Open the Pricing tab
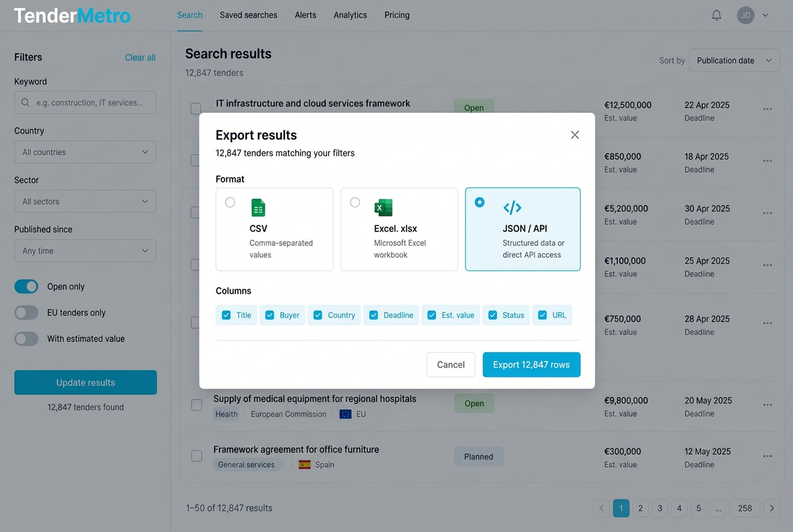The width and height of the screenshot is (793, 532). [397, 15]
